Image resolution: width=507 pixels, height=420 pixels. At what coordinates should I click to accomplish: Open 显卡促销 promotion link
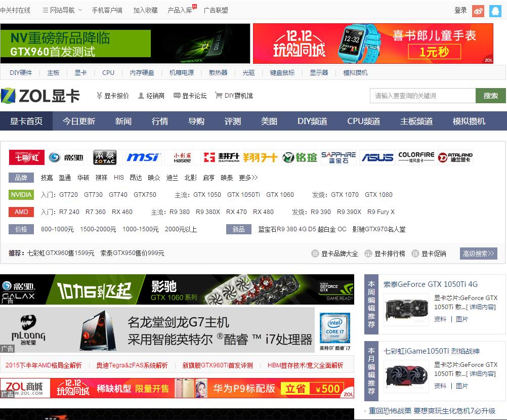click(x=429, y=254)
